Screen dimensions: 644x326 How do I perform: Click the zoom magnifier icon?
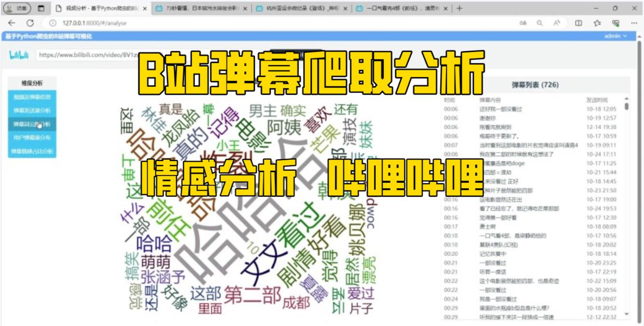[540, 23]
